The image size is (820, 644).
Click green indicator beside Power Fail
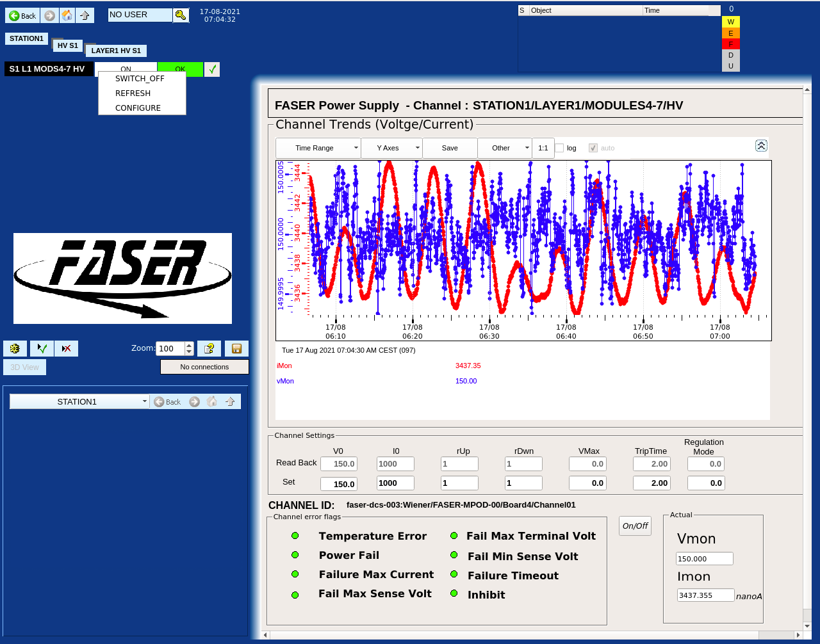click(295, 555)
